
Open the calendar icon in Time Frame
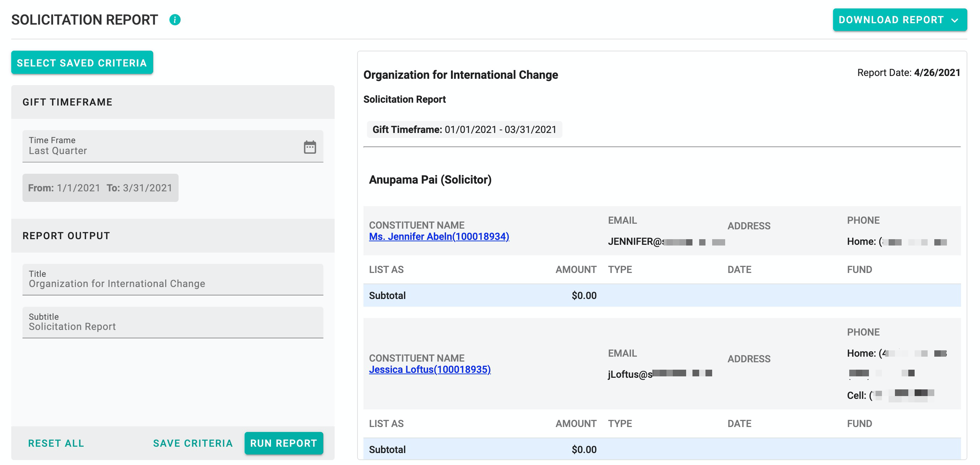310,147
